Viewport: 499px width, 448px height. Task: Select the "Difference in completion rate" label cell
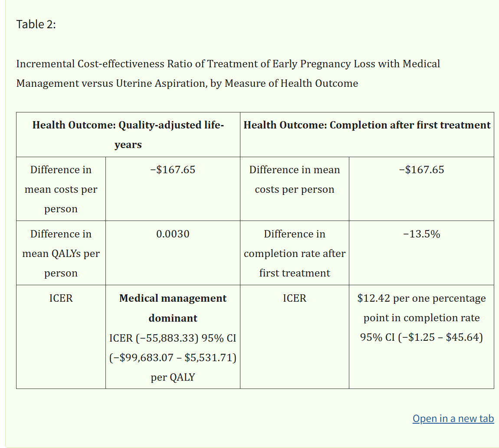pyautogui.click(x=294, y=253)
